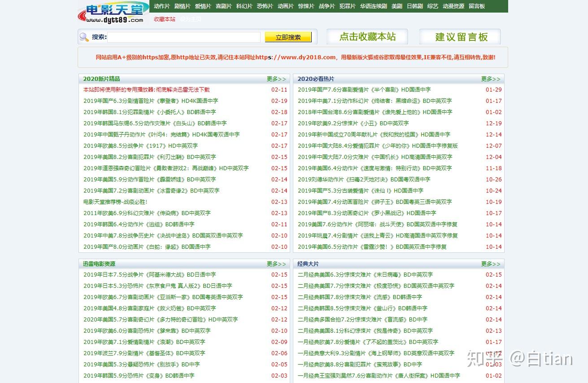This screenshot has width=588, height=383.
Task: Open the 《利刃出鞘》 BD中英双字 movie link
Action: 150,157
